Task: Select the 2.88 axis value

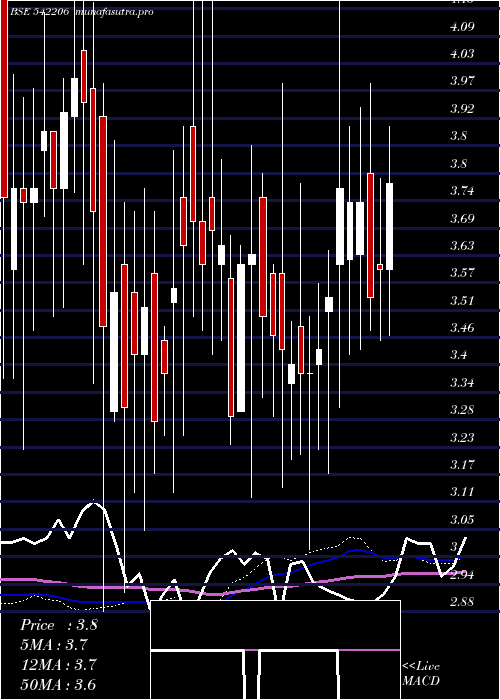Action: click(x=462, y=602)
